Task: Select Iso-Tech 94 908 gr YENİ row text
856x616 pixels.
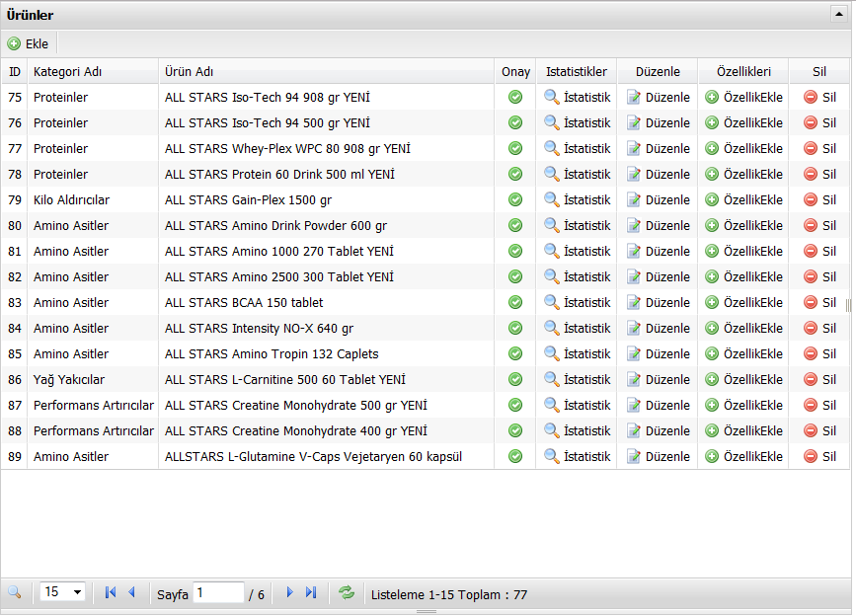Action: pyautogui.click(x=268, y=97)
